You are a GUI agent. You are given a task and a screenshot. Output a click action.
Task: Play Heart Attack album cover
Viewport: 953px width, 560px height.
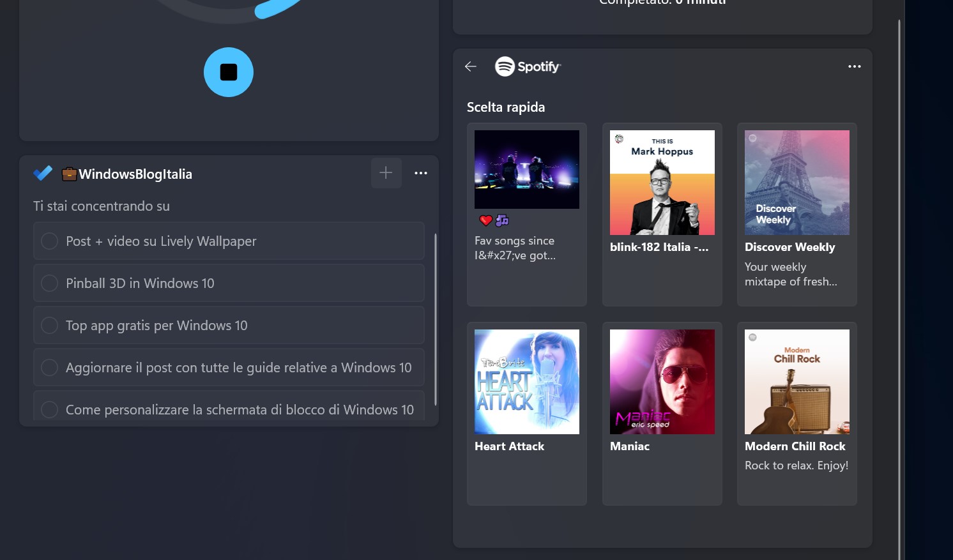(527, 382)
